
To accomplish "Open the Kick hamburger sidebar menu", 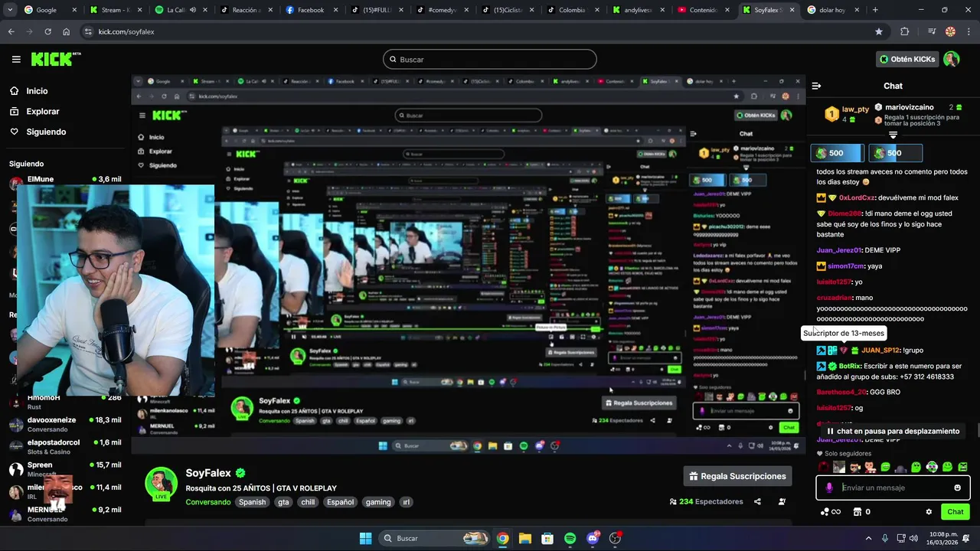I will coord(16,59).
